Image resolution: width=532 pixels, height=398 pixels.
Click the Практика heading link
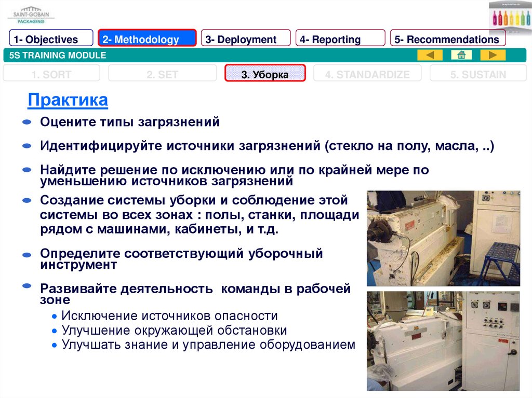68,100
